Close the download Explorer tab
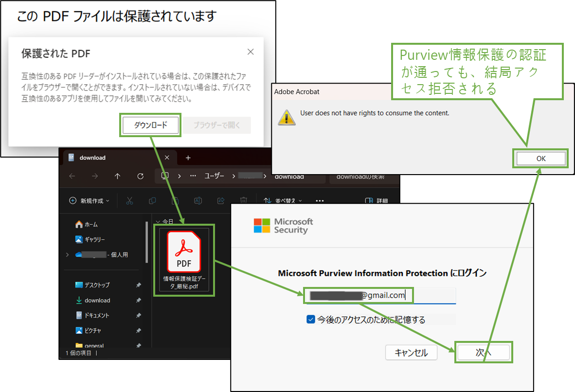575x392 pixels. [167, 158]
